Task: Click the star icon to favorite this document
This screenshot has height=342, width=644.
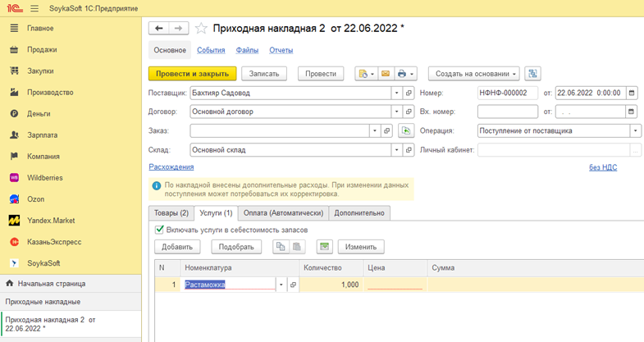Action: tap(201, 29)
